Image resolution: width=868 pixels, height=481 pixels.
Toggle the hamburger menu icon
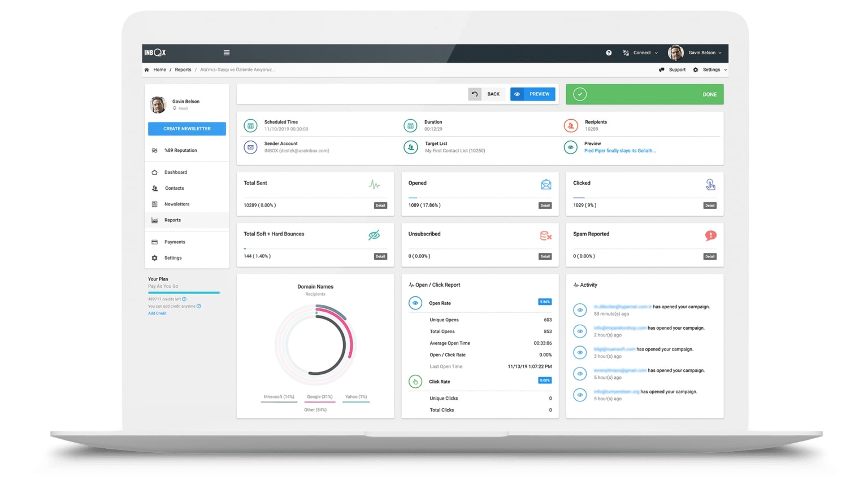point(227,53)
